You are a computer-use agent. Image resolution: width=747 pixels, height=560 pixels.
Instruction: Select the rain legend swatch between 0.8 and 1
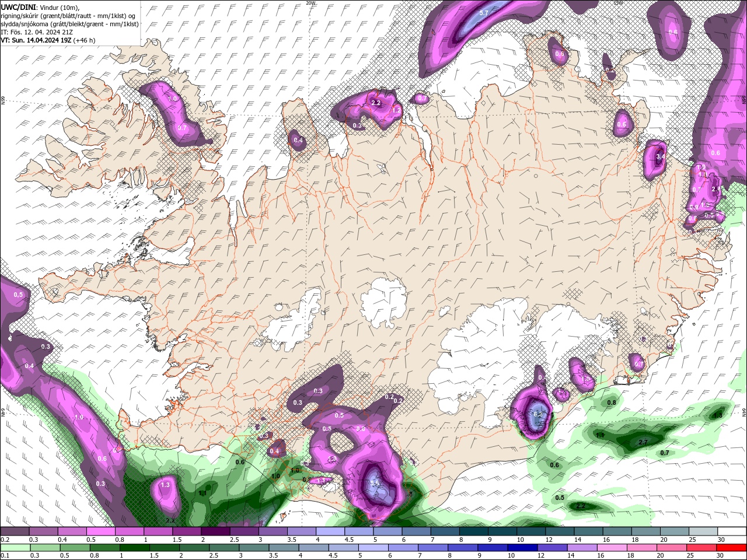(104, 548)
